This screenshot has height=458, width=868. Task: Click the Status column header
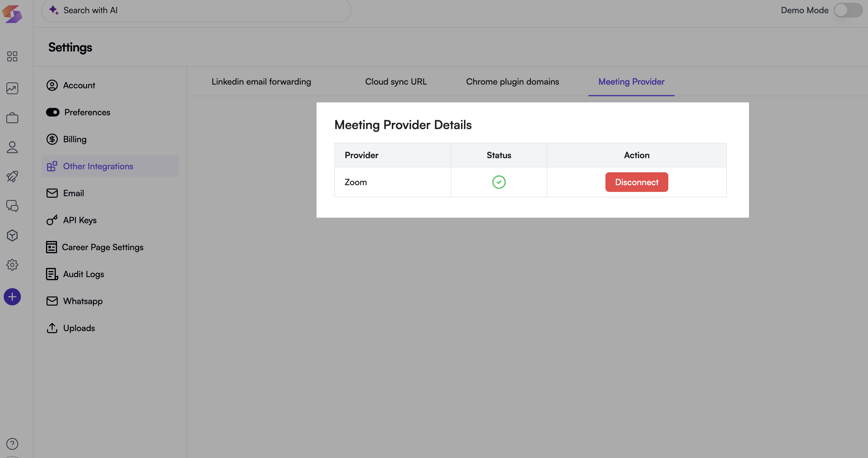tap(499, 155)
